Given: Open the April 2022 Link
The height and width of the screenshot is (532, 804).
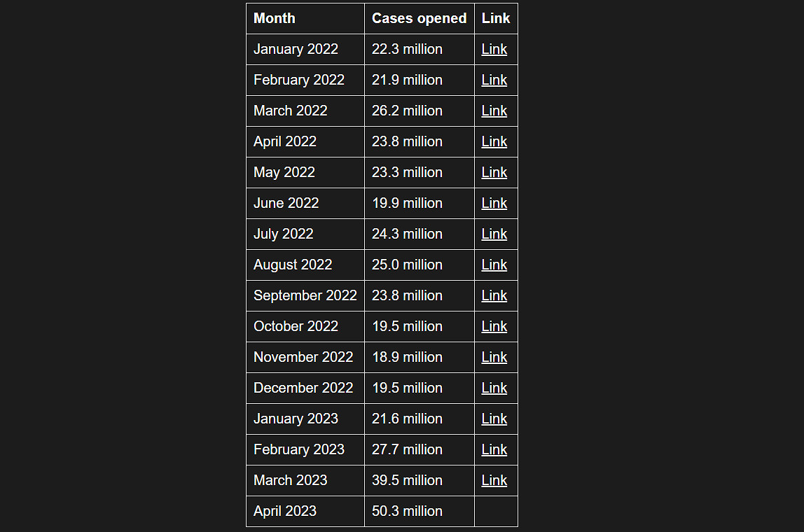Looking at the screenshot, I should 494,141.
